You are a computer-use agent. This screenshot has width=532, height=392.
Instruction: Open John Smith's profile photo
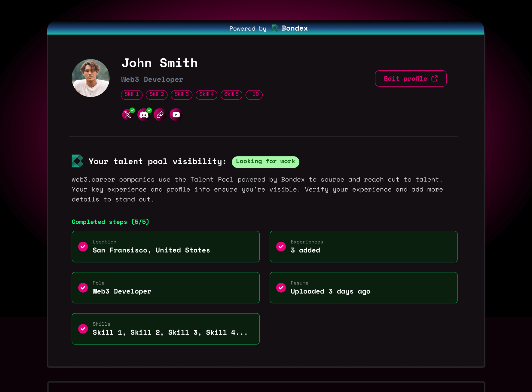tap(90, 78)
